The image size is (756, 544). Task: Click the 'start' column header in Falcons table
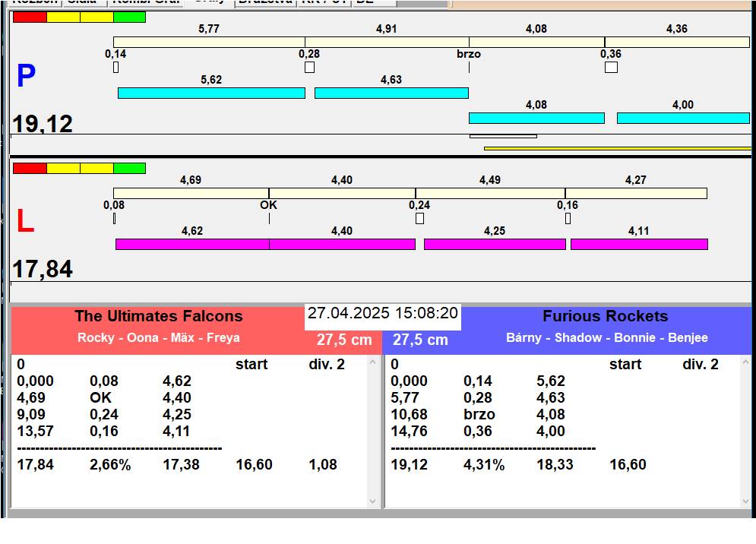[x=251, y=365]
